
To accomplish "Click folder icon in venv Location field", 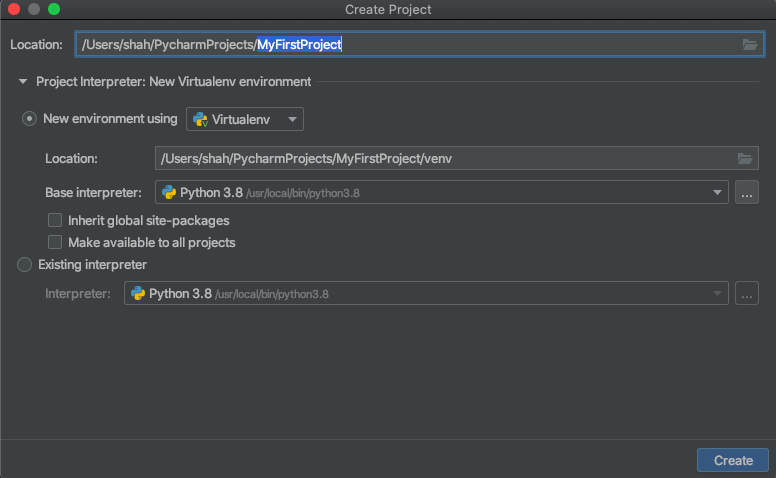I will click(x=745, y=158).
